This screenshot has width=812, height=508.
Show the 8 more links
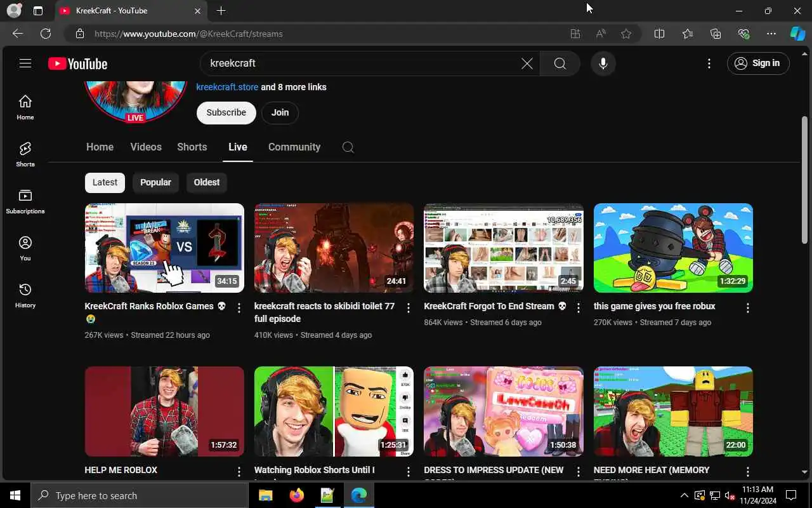pyautogui.click(x=294, y=87)
